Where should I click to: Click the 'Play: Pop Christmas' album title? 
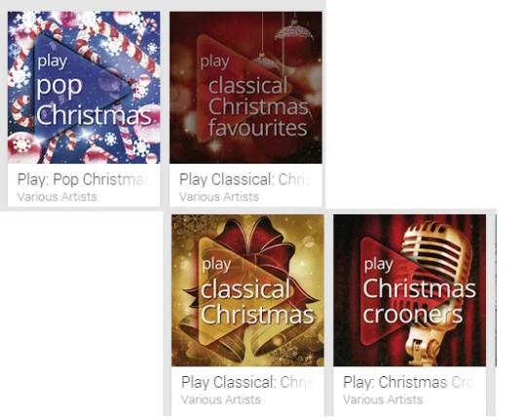click(x=83, y=179)
